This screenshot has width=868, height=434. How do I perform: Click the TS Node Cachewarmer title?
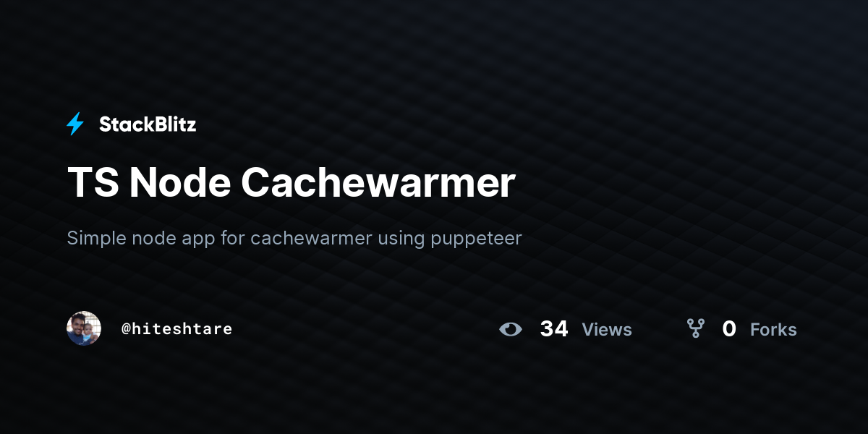[x=291, y=182]
